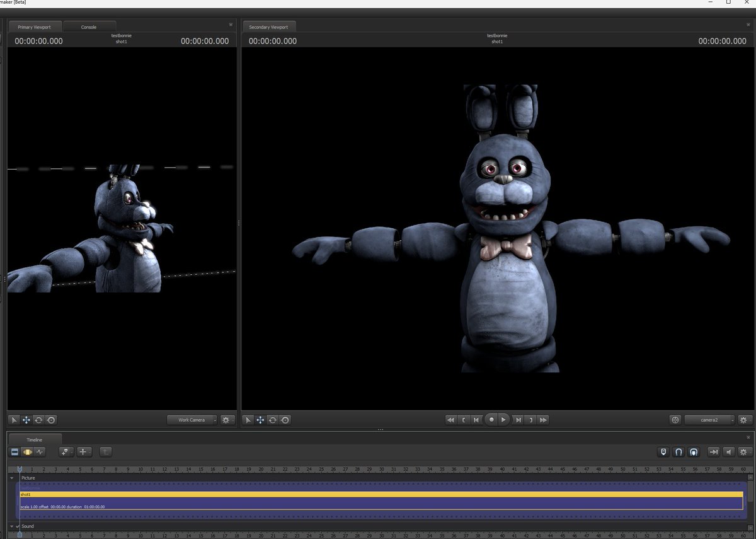Expand the Sound track section
This screenshot has height=539, width=756.
(10, 526)
